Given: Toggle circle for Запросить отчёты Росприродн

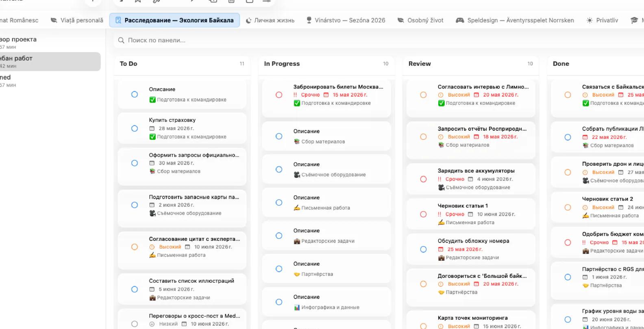Looking at the screenshot, I should click(x=423, y=137).
